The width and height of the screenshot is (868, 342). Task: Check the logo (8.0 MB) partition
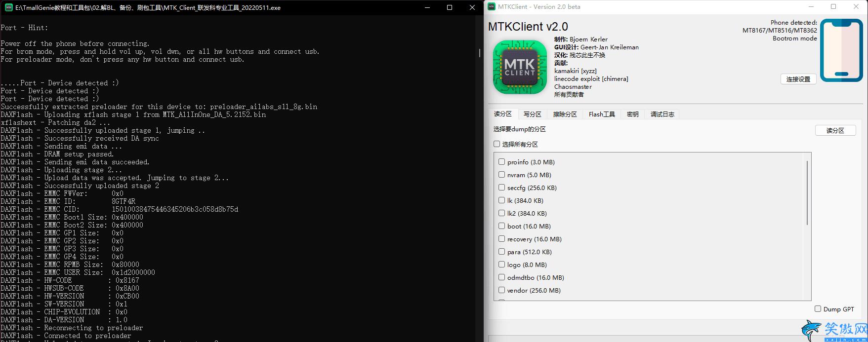tap(502, 265)
